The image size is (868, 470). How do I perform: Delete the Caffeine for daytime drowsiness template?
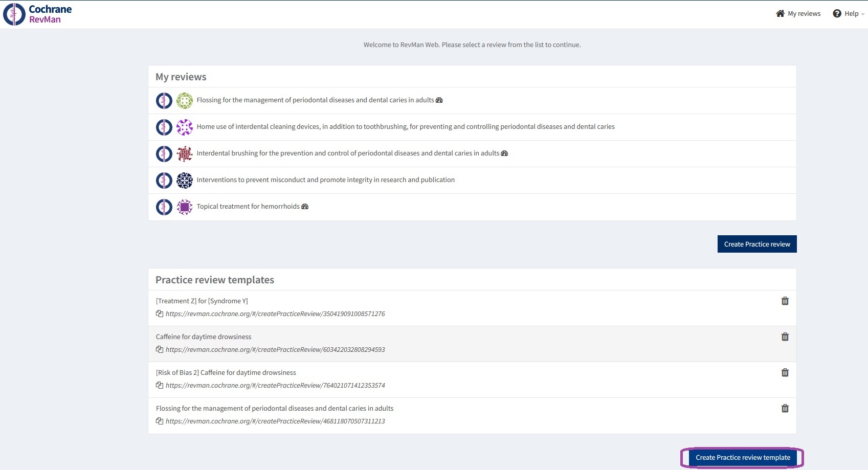pyautogui.click(x=785, y=337)
